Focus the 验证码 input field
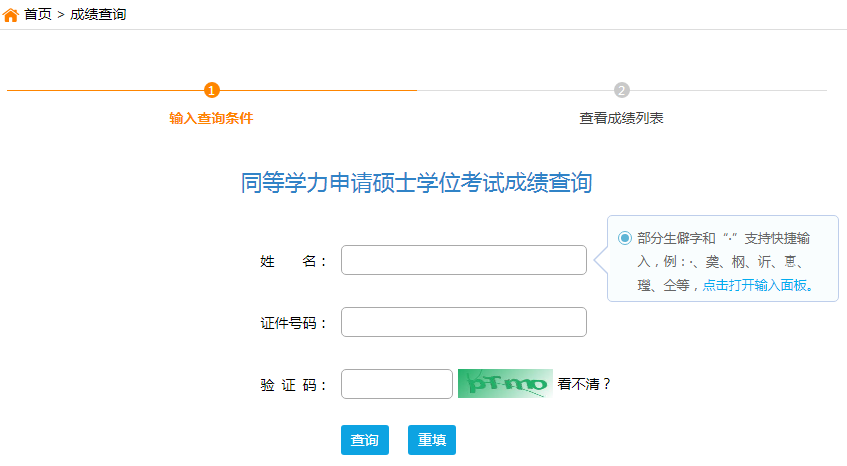Image resolution: width=847 pixels, height=466 pixels. 396,384
